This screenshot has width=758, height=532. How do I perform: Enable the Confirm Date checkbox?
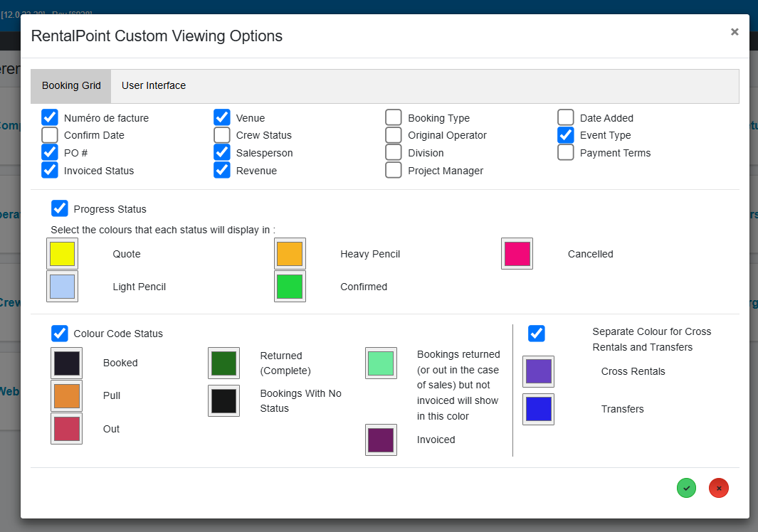(x=50, y=135)
